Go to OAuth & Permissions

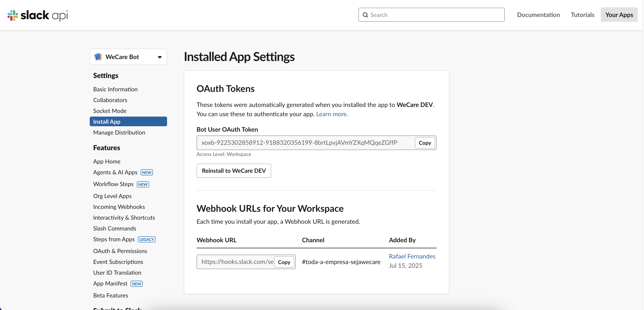[120, 251]
